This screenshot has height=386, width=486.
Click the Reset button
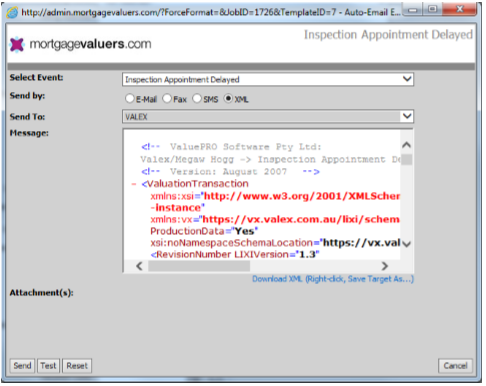[x=77, y=366]
